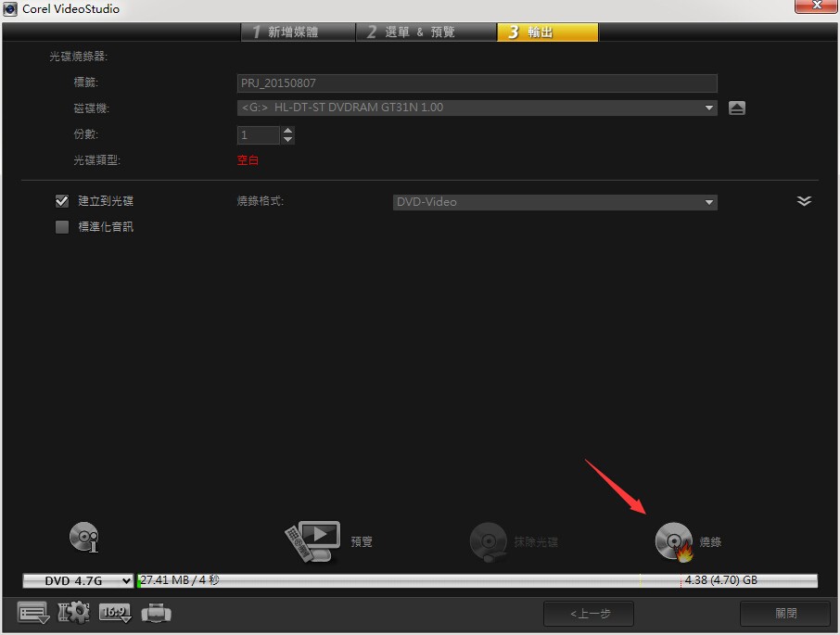
Task: Open the project settings list icon
Action: click(33, 613)
